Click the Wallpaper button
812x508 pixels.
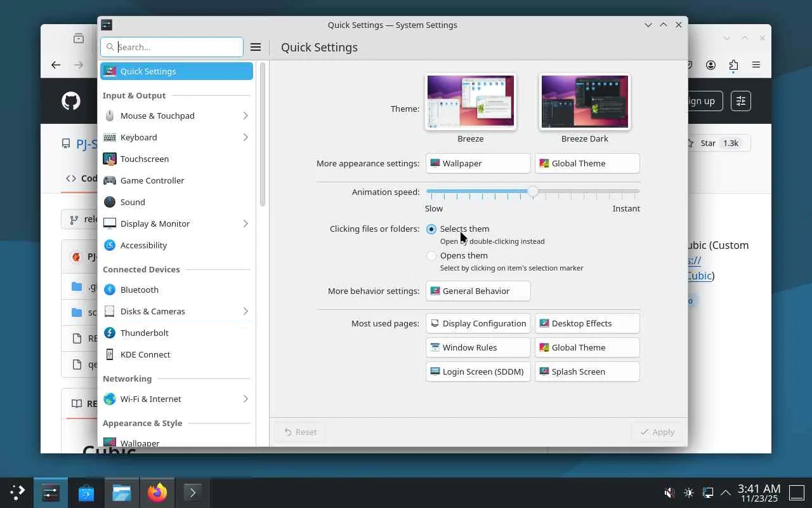[478, 163]
